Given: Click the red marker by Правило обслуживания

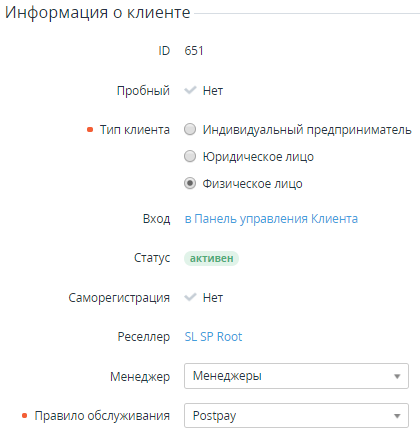Looking at the screenshot, I should click(x=24, y=415).
